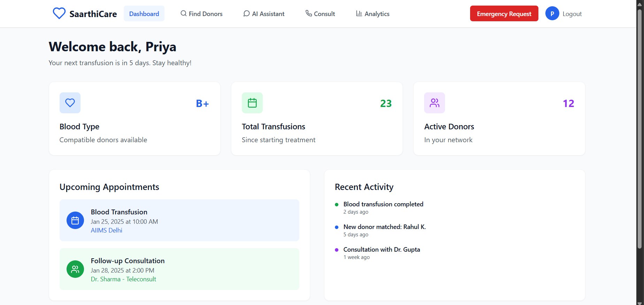Open the AIIMS Delhi location link
Viewport: 644px width, 305px height.
[107, 230]
